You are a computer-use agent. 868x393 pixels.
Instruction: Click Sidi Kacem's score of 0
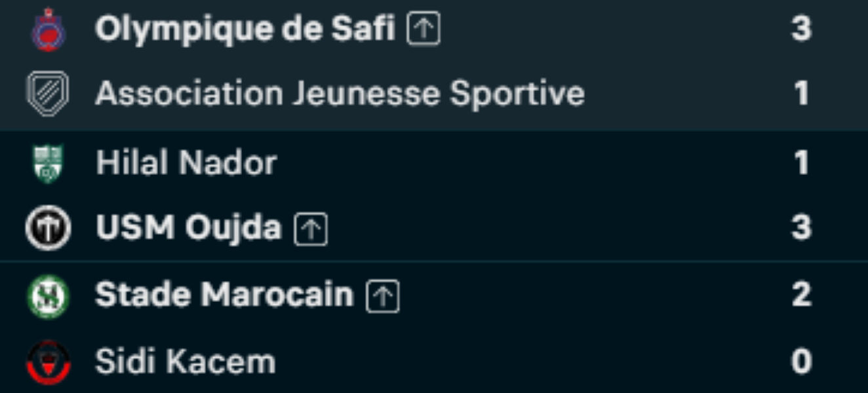click(x=801, y=362)
